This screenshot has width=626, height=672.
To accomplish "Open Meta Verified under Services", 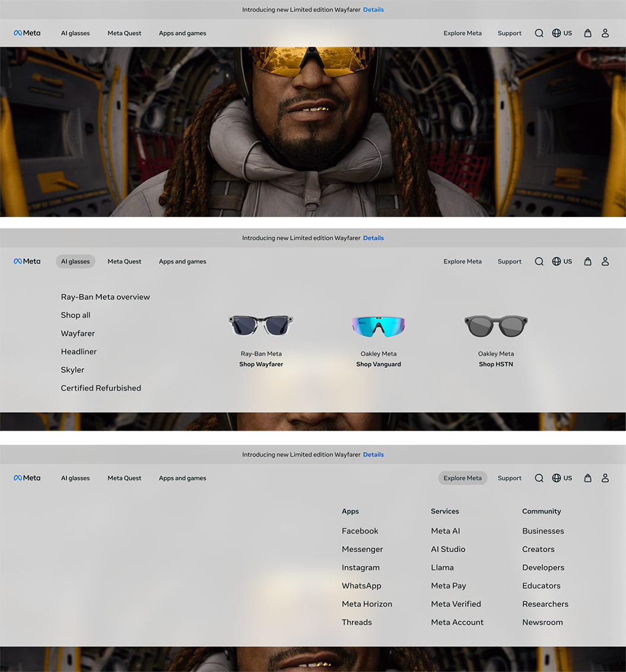I will pos(456,604).
